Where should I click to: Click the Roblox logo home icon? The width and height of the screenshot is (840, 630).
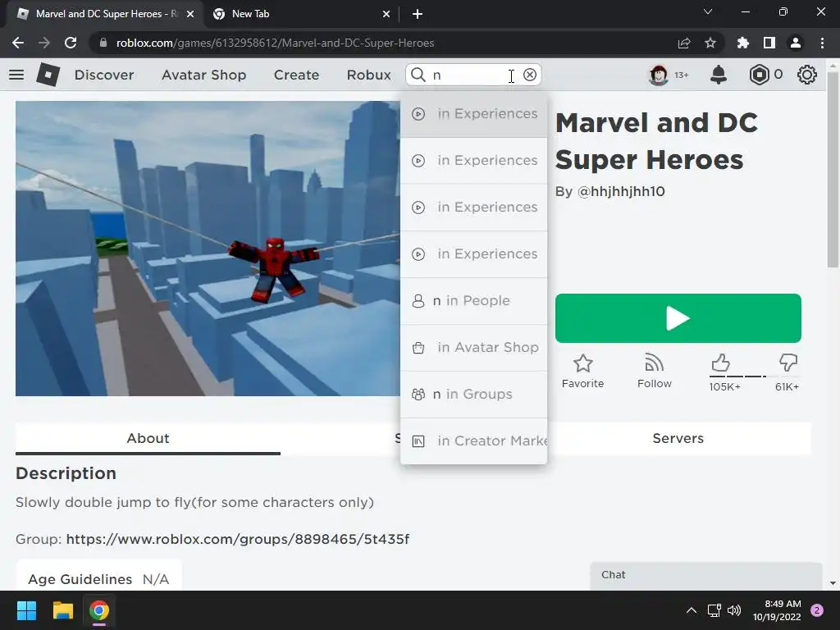tap(48, 75)
